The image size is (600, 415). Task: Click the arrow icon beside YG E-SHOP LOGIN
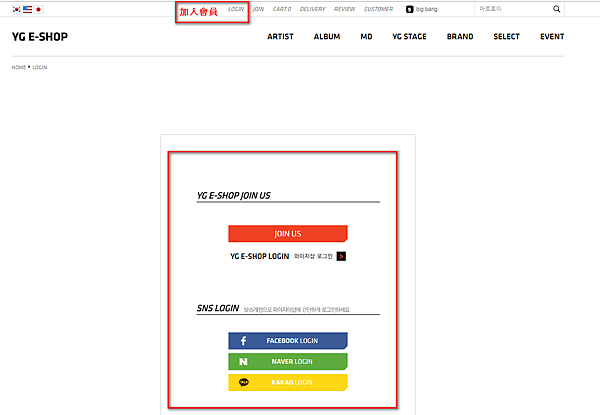coord(341,256)
